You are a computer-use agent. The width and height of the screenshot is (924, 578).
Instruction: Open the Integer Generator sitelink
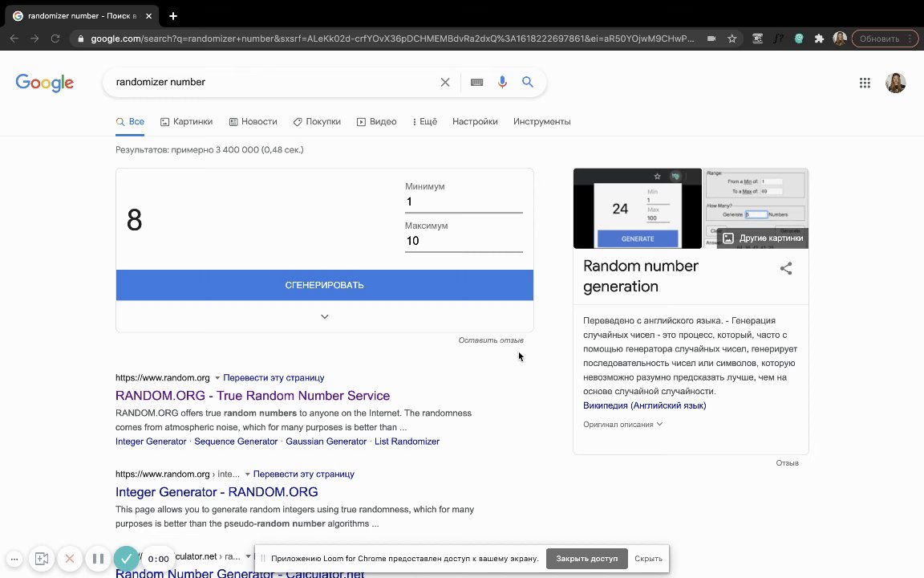click(151, 442)
